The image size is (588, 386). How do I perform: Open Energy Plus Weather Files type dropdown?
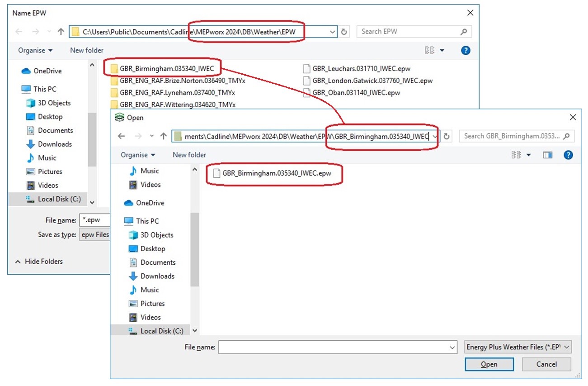point(518,348)
